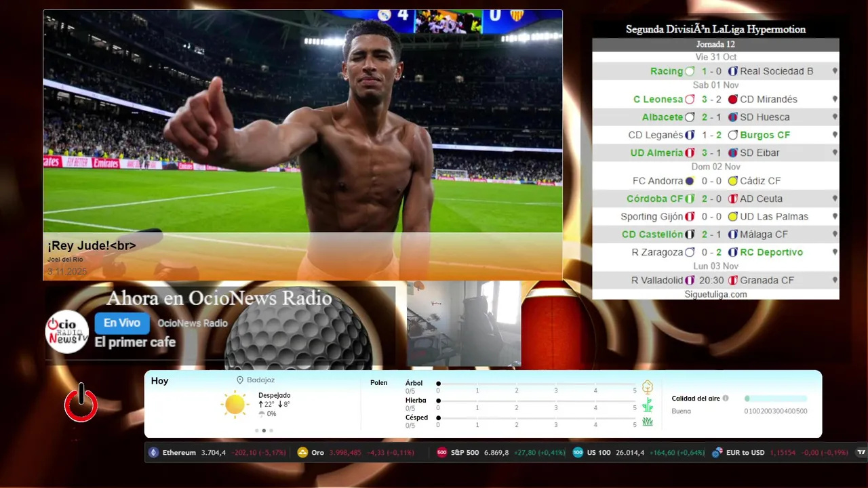Image resolution: width=868 pixels, height=488 pixels.
Task: Click the map pin on R Valladolid row
Action: tap(835, 280)
